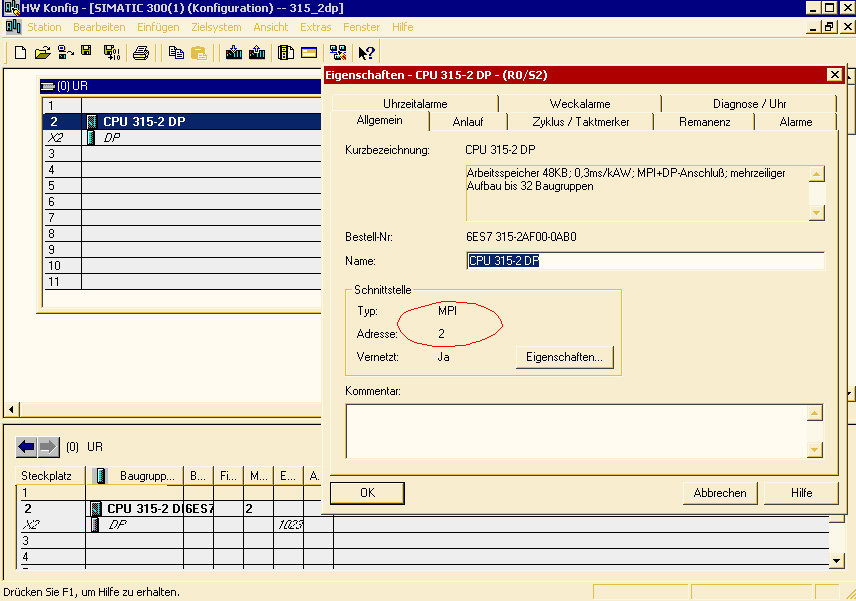Image resolution: width=856 pixels, height=601 pixels.
Task: Click the Download to module icon
Action: click(234, 53)
